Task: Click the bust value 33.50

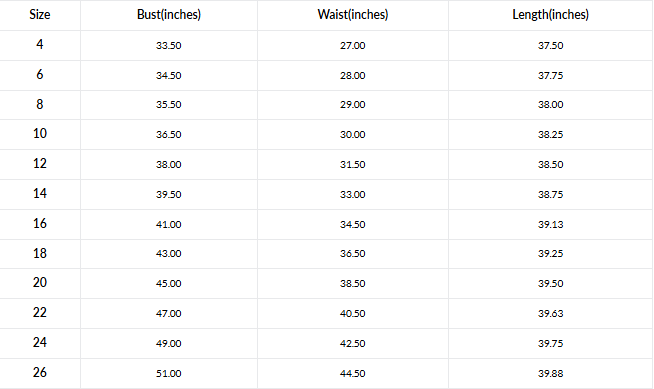Action: point(169,45)
